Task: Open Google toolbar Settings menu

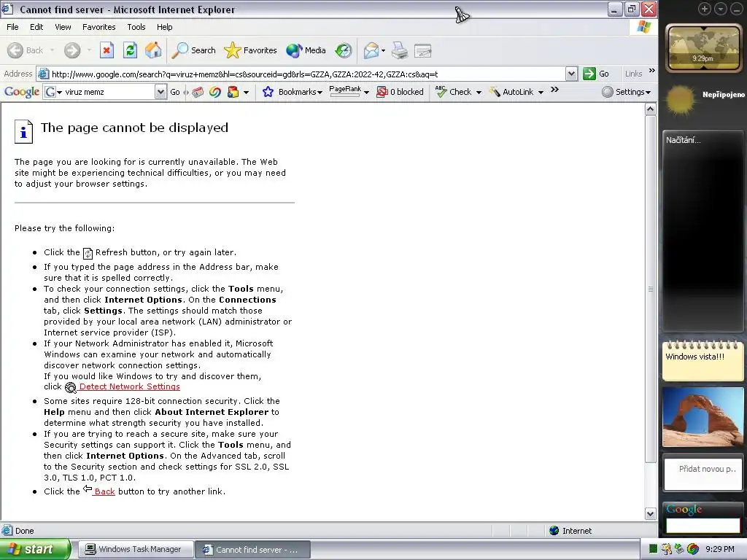Action: tap(626, 92)
